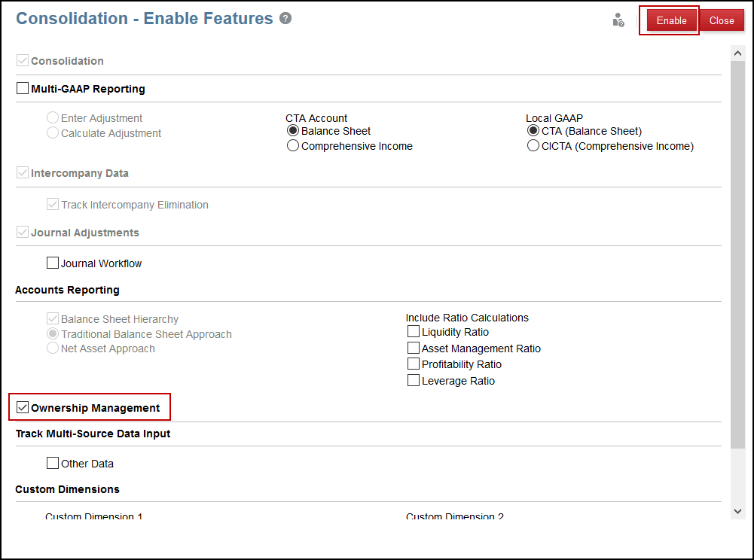The width and height of the screenshot is (754, 560).
Task: Check the Profitability Ratio option
Action: (x=413, y=364)
